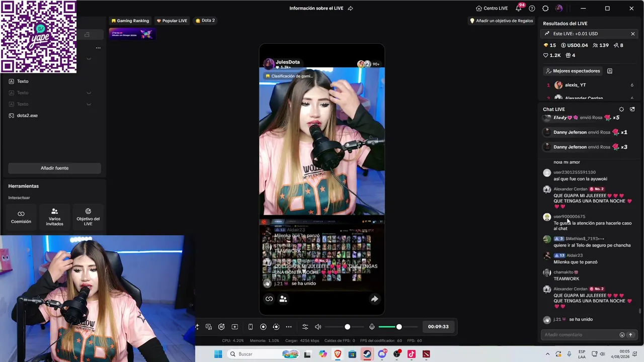Select the Gaming Ranking tab
The height and width of the screenshot is (362, 644).
130,21
